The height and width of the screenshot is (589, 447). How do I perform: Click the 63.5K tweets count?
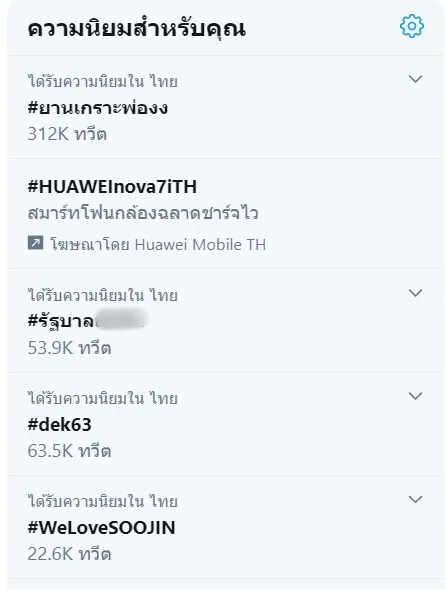69,450
